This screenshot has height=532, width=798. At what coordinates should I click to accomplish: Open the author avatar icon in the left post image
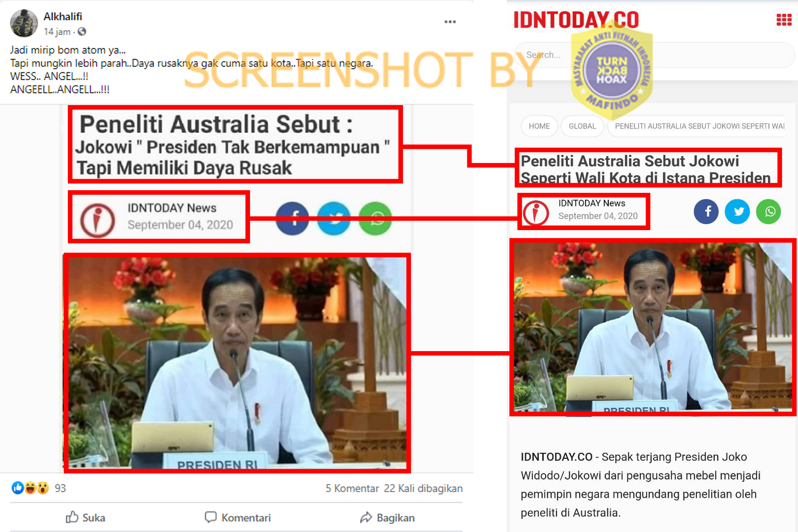click(98, 220)
